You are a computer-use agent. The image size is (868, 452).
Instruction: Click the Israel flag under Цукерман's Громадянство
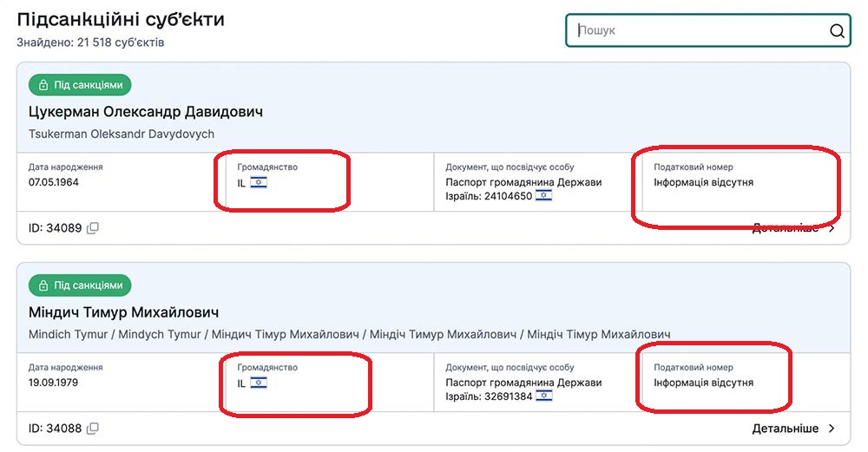259,182
